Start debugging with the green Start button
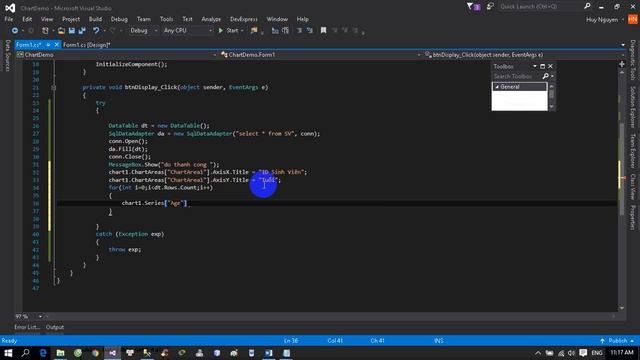The image size is (640, 360). tap(229, 31)
